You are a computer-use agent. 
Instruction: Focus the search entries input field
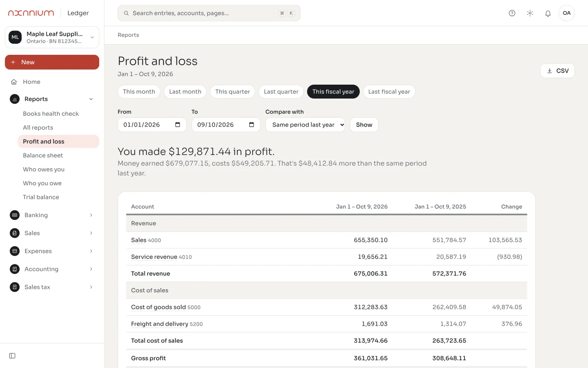209,13
